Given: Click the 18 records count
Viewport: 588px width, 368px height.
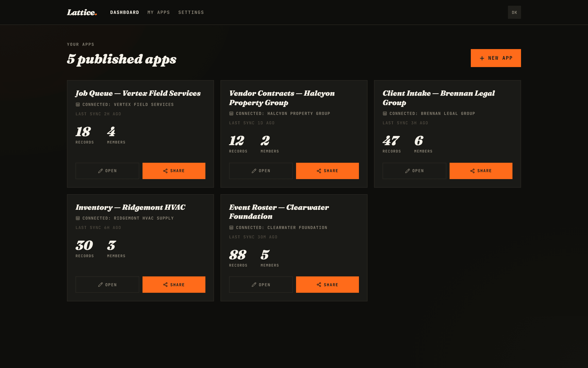Looking at the screenshot, I should coord(83,132).
